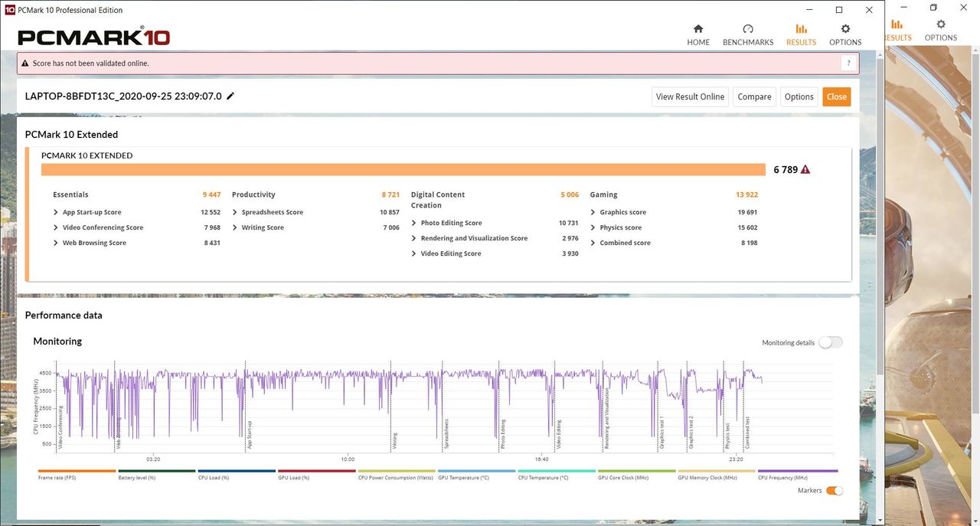Click the PCMark 10 logo

(x=93, y=37)
